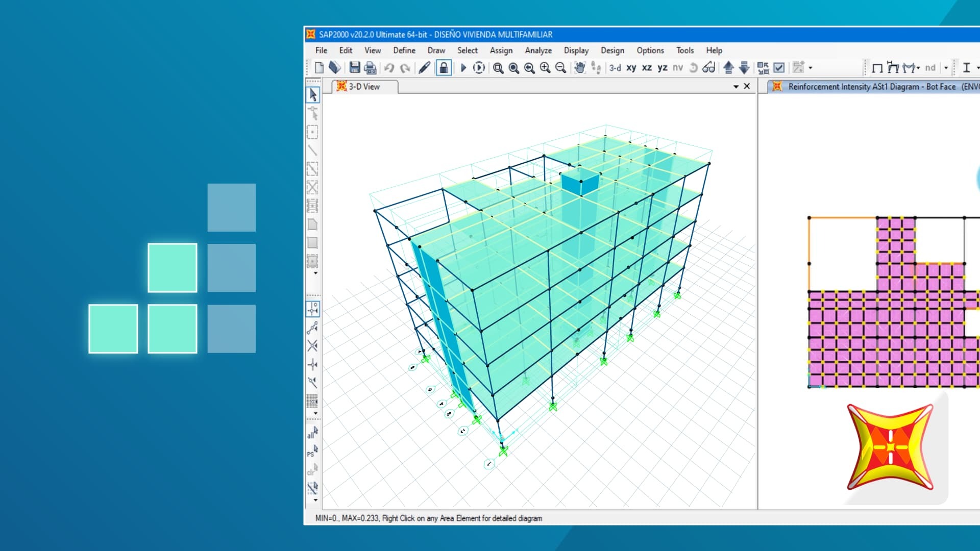
Task: Expand the left draw toolbar overflow arrow
Action: pos(315,273)
